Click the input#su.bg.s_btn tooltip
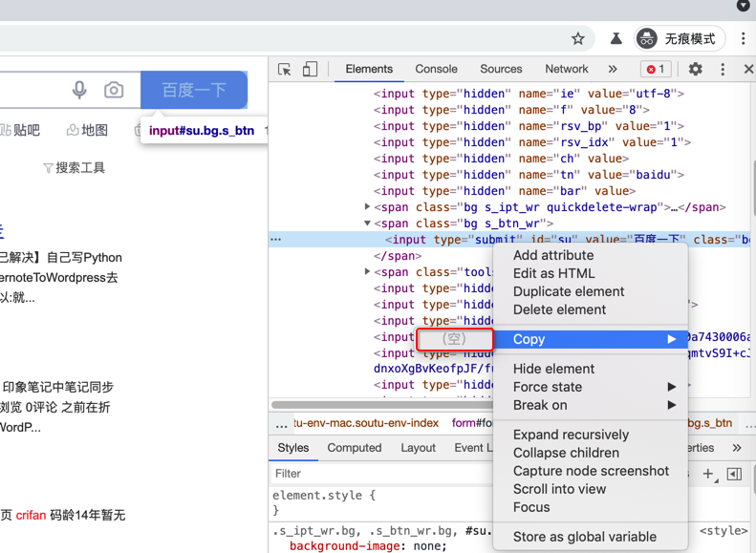The image size is (756, 553). pos(204,131)
